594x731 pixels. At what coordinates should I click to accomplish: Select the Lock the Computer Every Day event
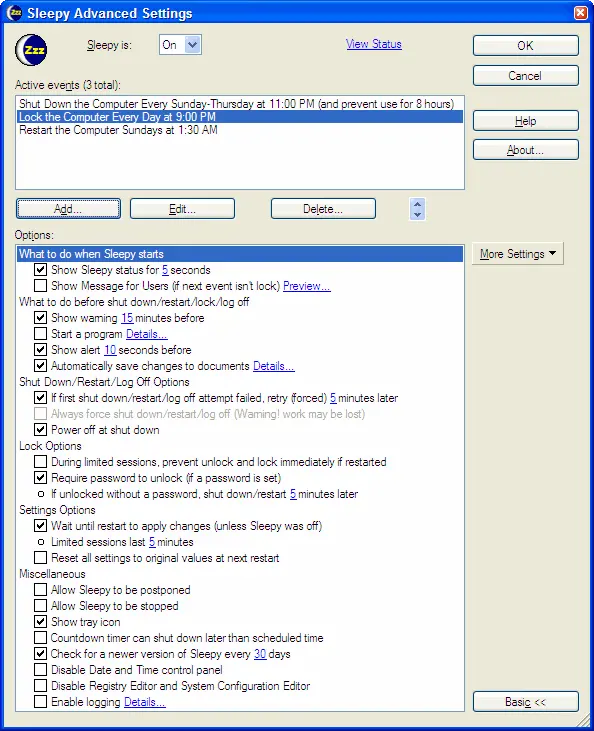tap(240, 117)
